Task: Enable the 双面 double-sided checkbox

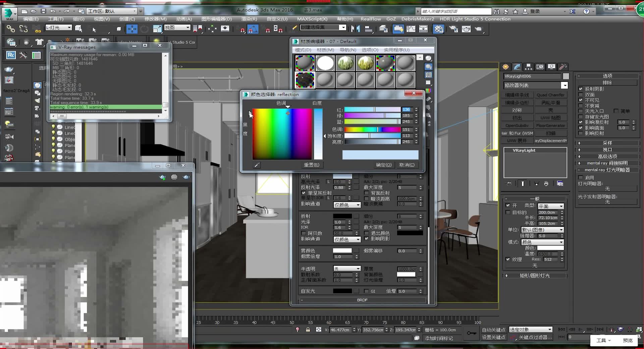Action: point(581,95)
